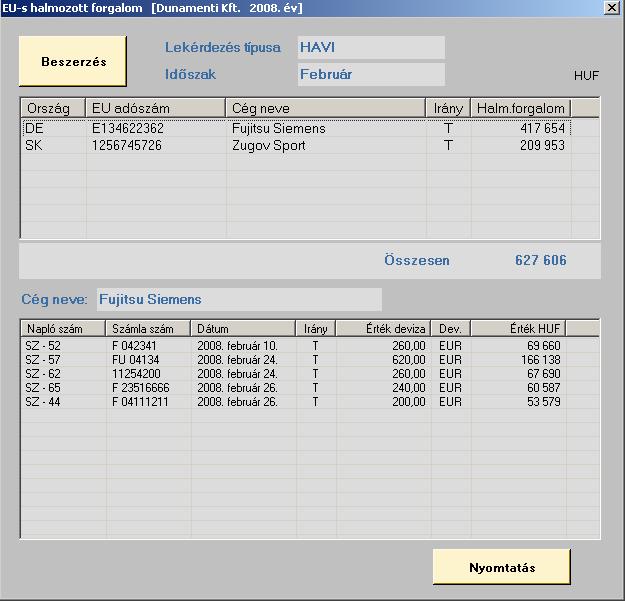Select journal entry SZ - 65

(43, 387)
